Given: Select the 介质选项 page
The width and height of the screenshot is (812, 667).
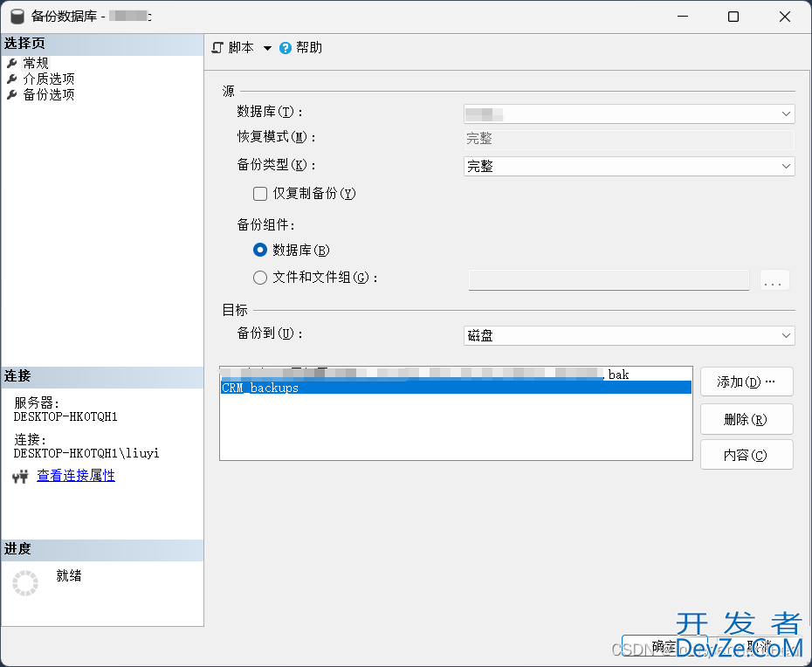Looking at the screenshot, I should point(49,79).
